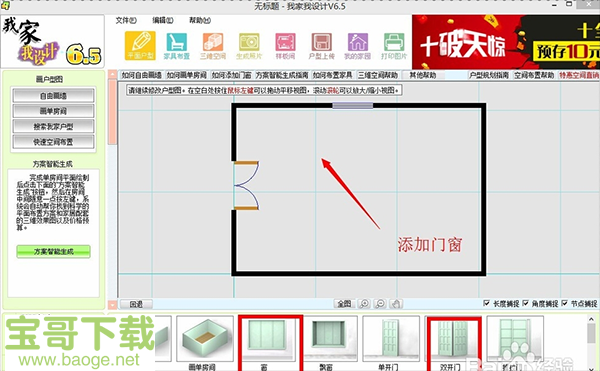Click the 自由画墙 button

tap(53, 96)
